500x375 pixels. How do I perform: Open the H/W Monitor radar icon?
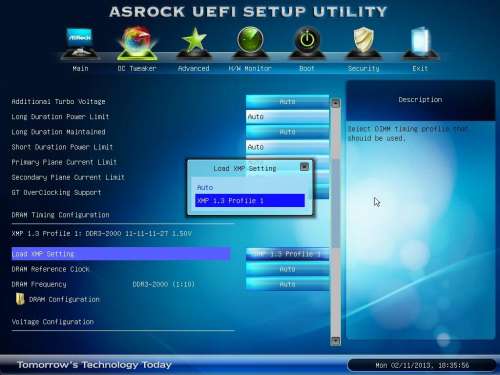pyautogui.click(x=250, y=43)
